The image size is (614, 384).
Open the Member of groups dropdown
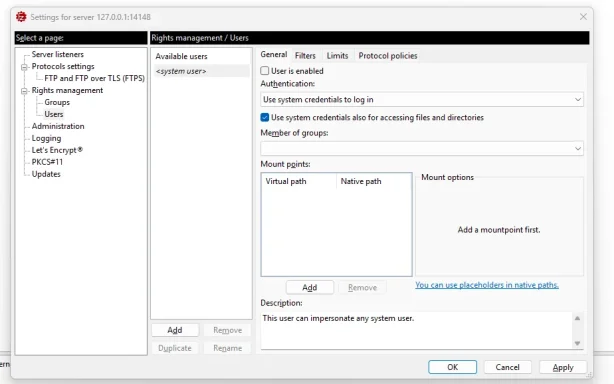[x=422, y=148]
